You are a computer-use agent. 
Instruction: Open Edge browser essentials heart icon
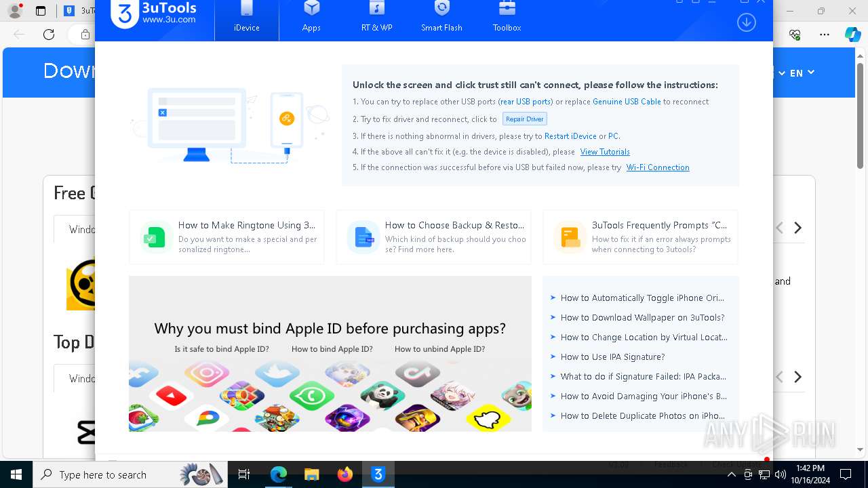click(795, 35)
